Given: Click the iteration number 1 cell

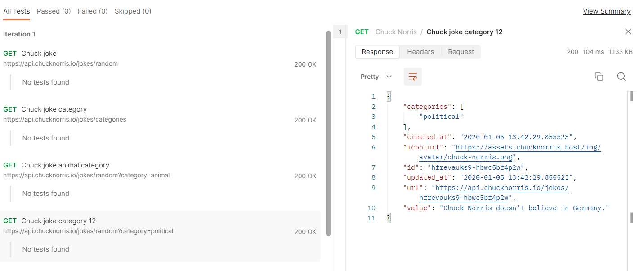Looking at the screenshot, I should click(340, 32).
